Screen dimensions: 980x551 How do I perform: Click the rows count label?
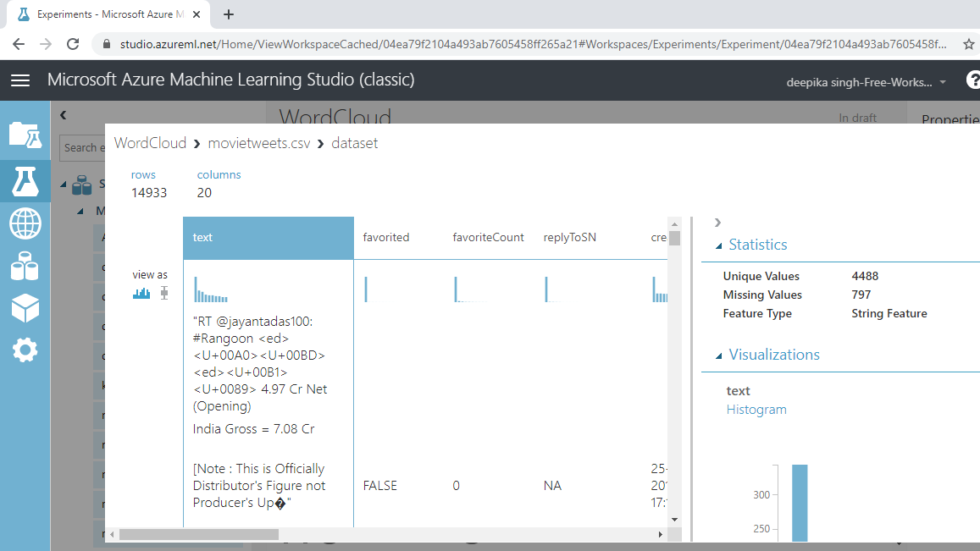coord(143,175)
